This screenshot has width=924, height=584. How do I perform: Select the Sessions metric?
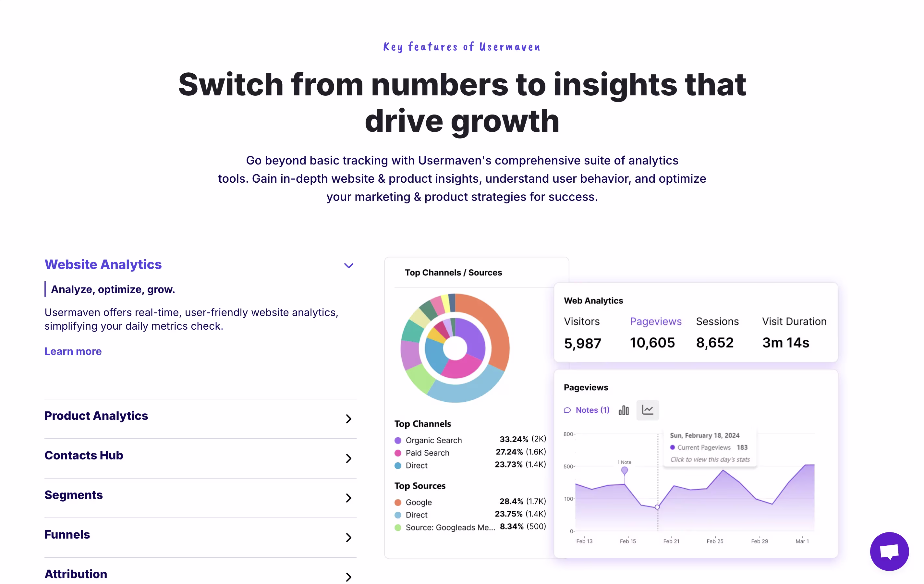tap(717, 321)
